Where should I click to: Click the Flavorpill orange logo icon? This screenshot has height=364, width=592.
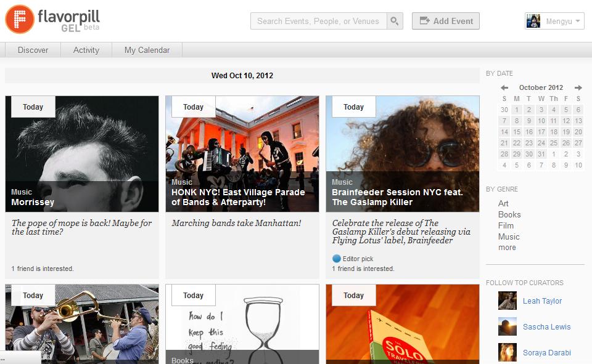[x=20, y=19]
